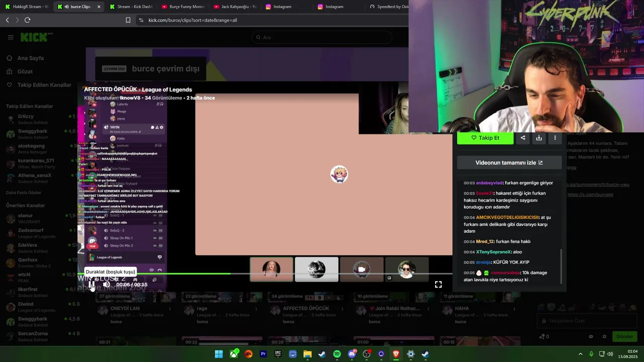Close the burce Clips tab
The image size is (644, 362).
(99, 7)
